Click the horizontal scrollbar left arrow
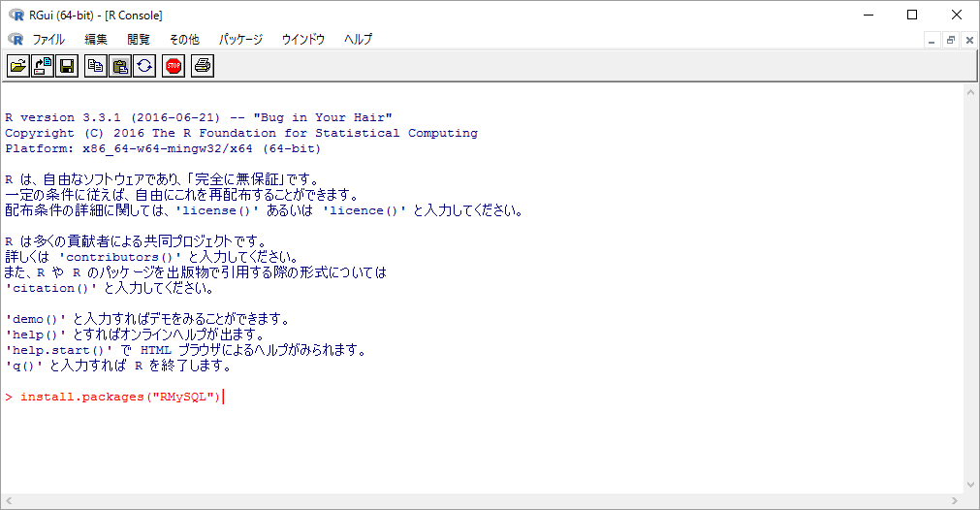980x510 pixels. [x=9, y=500]
